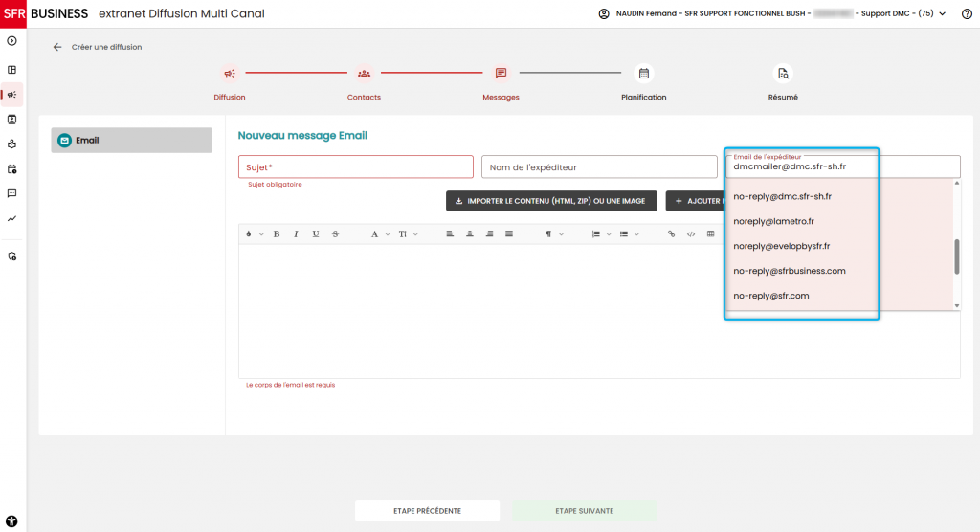
Task: Justify text in the editor
Action: pyautogui.click(x=509, y=233)
